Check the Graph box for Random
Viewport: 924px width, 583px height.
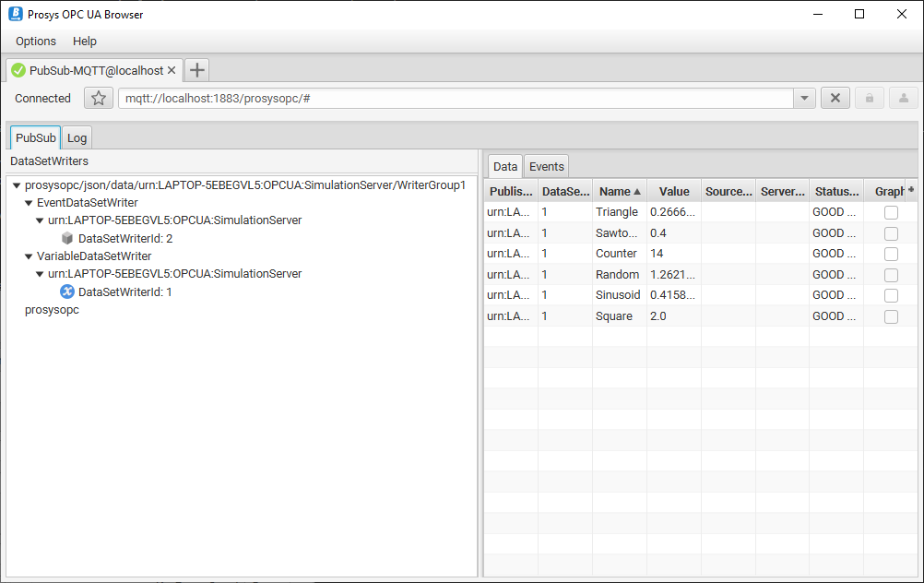(x=891, y=275)
